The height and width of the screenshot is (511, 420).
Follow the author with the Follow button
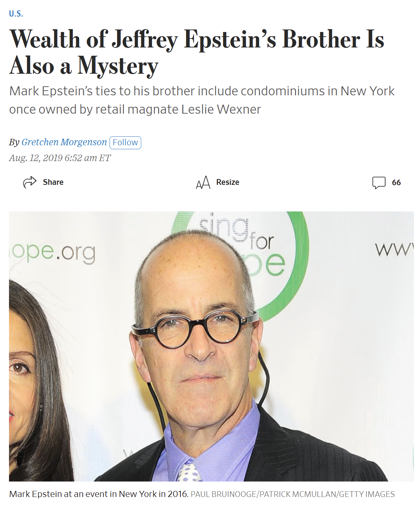coord(125,142)
